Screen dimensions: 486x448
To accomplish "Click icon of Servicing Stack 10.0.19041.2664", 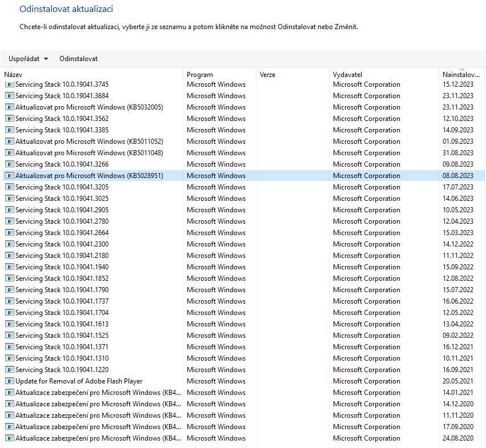I will coord(10,233).
